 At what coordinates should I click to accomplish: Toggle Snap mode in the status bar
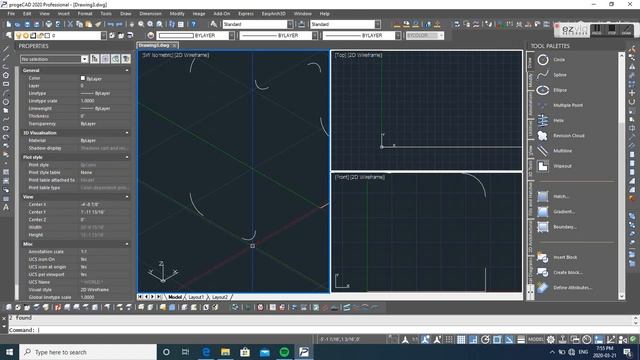[x=449, y=340]
